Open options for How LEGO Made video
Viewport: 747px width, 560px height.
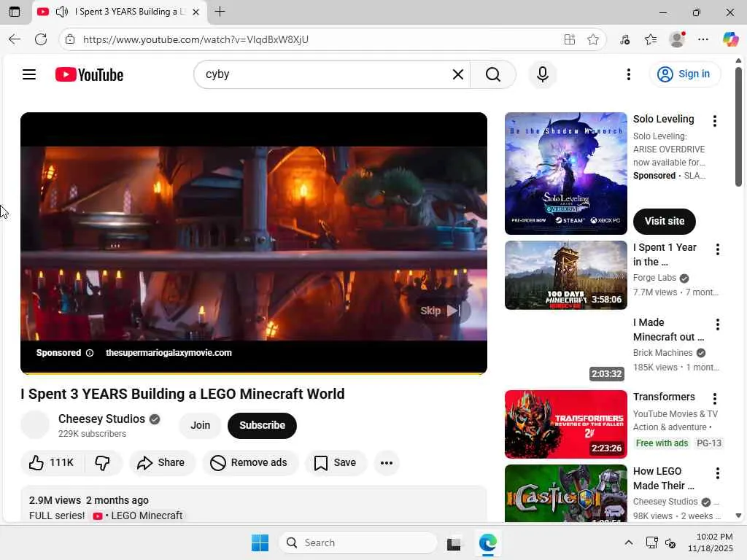pos(717,473)
